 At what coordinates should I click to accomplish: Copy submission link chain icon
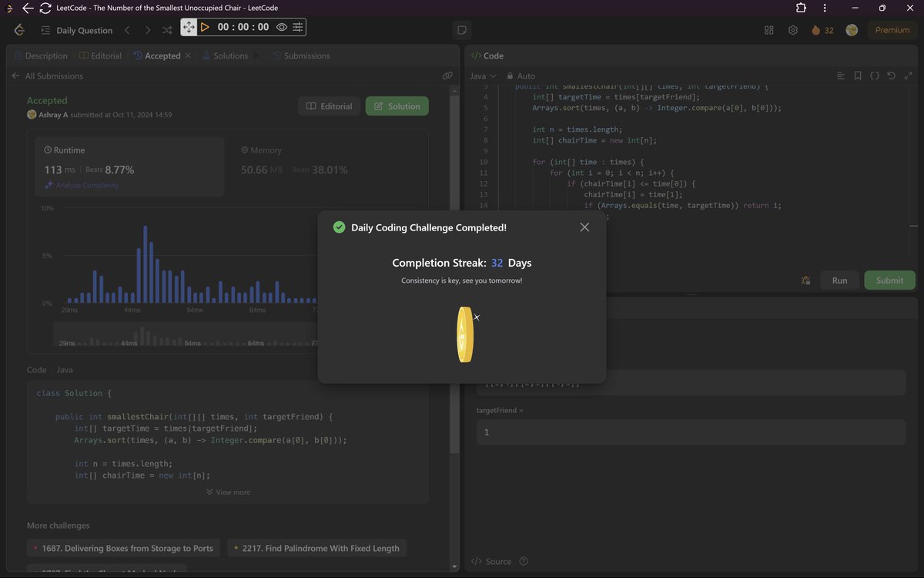447,76
